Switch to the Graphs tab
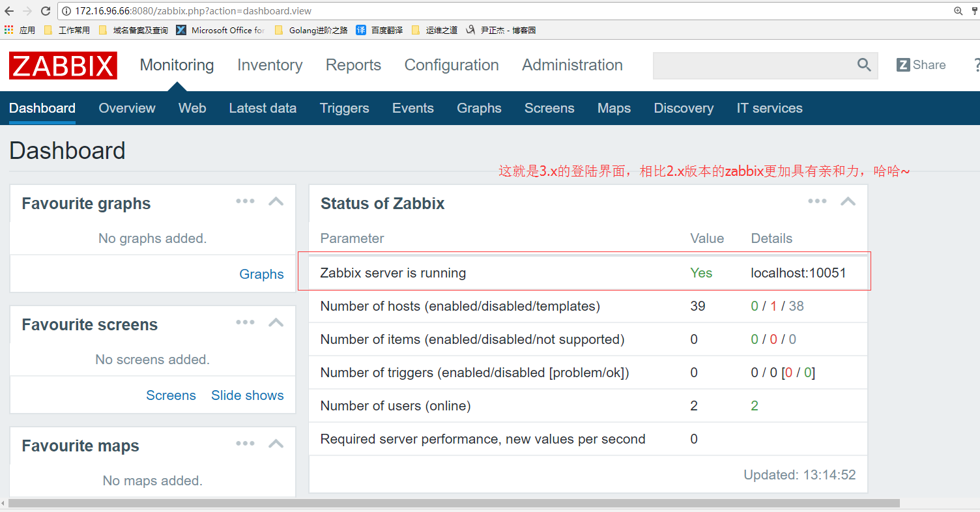980x512 pixels. 479,108
